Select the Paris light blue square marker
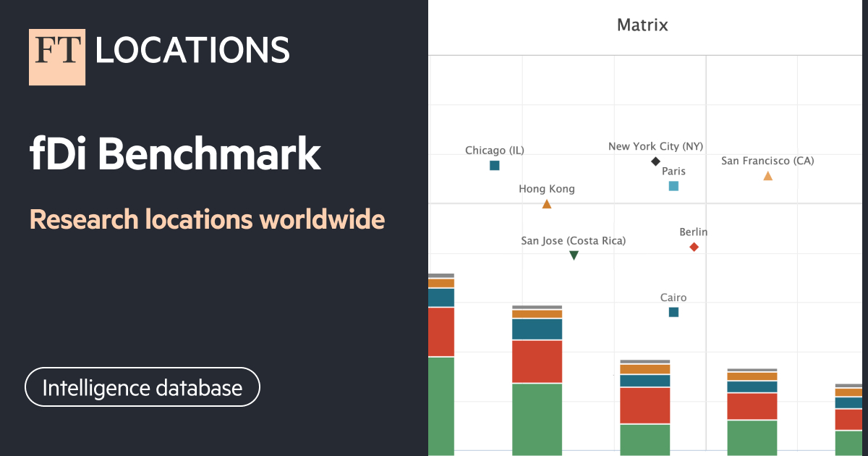 point(673,186)
